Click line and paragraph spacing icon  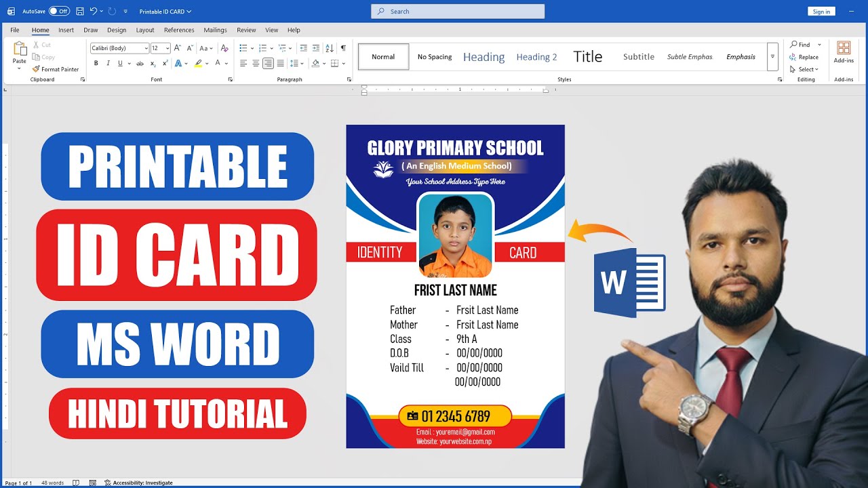(294, 63)
